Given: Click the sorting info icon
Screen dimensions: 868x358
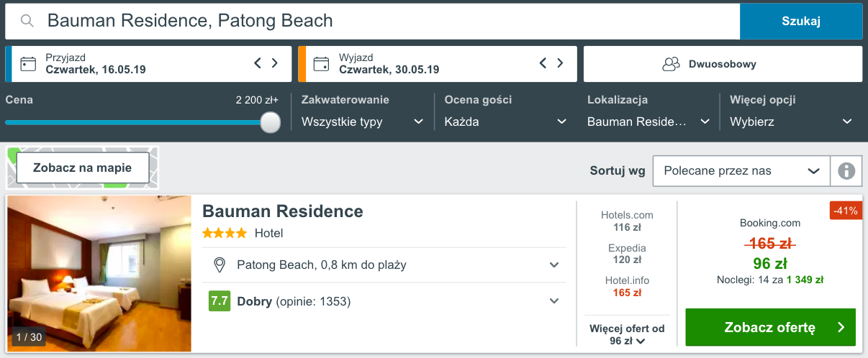Looking at the screenshot, I should (846, 171).
